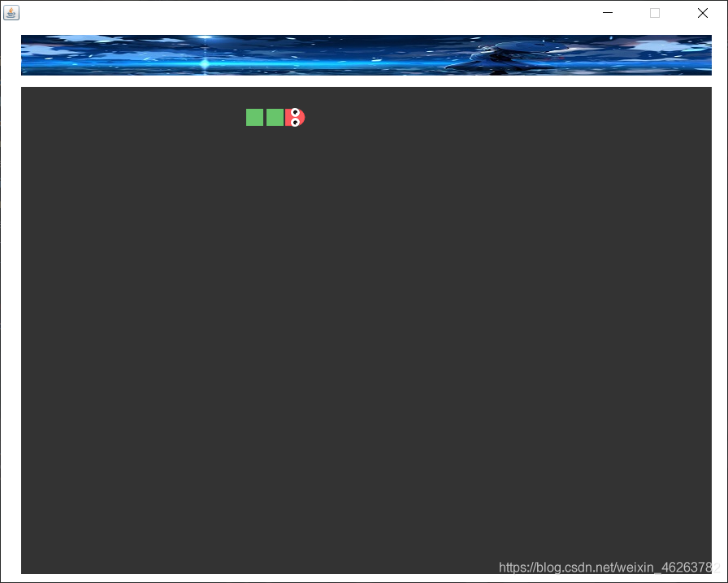Image resolution: width=728 pixels, height=583 pixels.
Task: Close the snake game window
Action: 703,12
